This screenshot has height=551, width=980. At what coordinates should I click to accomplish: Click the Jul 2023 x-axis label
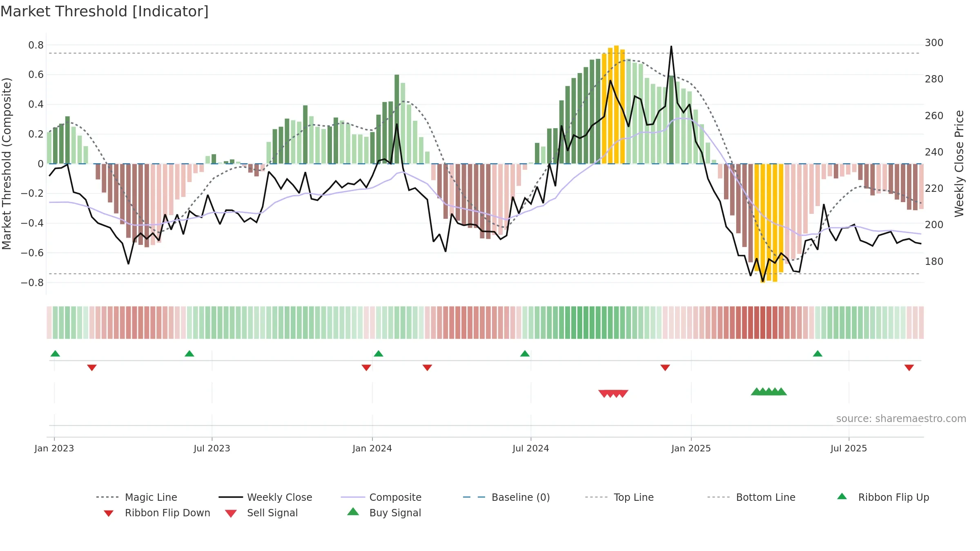tap(212, 448)
